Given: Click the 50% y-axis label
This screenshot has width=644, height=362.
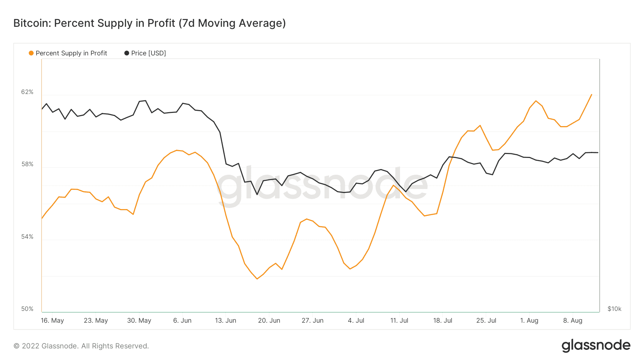Looking at the screenshot, I should point(27,309).
